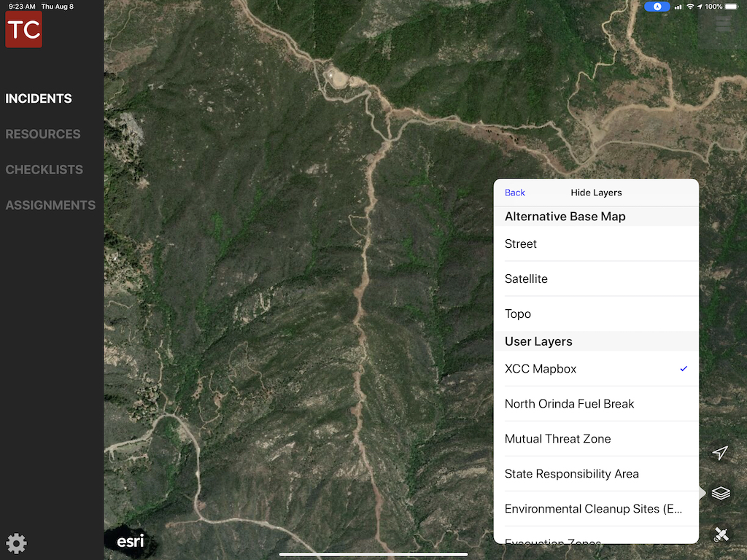Enable the State Responsibility Area layer

[596, 474]
